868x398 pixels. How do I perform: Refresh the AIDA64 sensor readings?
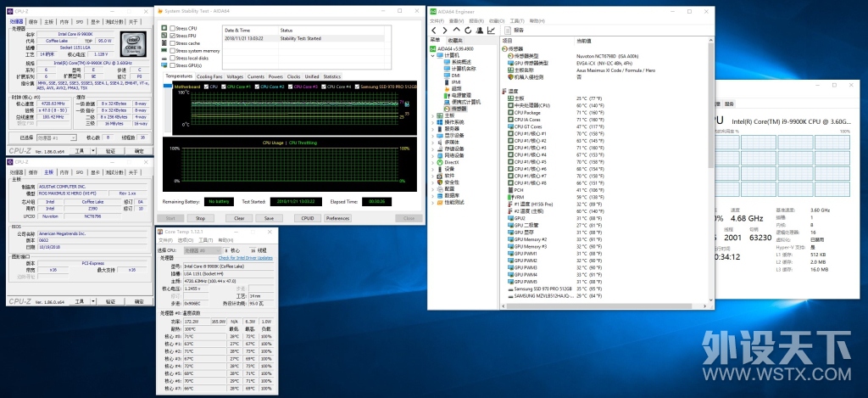468,31
